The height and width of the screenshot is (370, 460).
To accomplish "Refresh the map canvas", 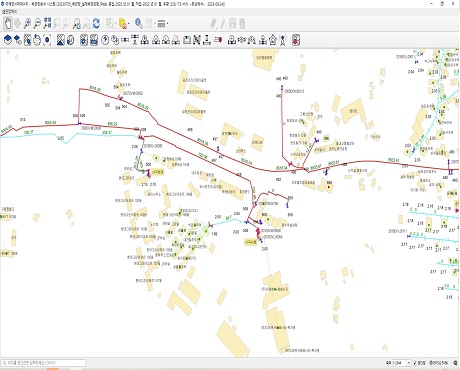I will tap(96, 23).
